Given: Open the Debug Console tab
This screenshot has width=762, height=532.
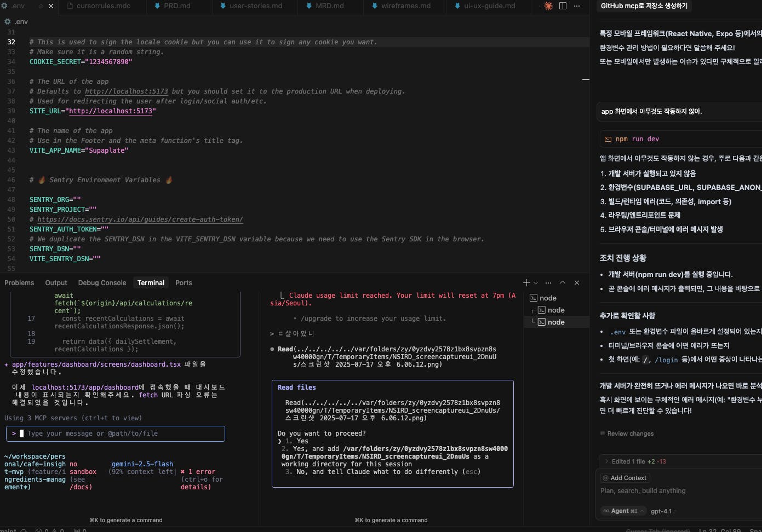Looking at the screenshot, I should (x=102, y=283).
